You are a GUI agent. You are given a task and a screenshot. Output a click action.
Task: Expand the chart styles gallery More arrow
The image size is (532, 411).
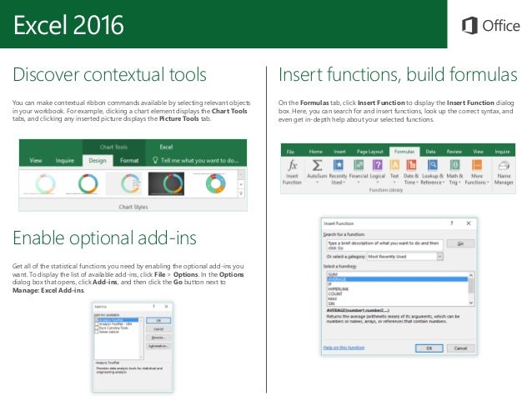[241, 193]
